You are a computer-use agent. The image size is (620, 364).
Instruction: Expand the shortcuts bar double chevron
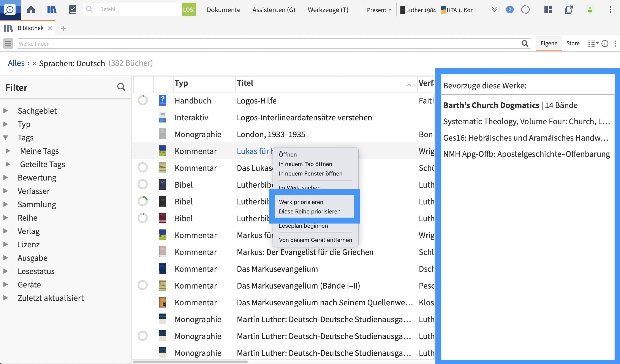494,9
